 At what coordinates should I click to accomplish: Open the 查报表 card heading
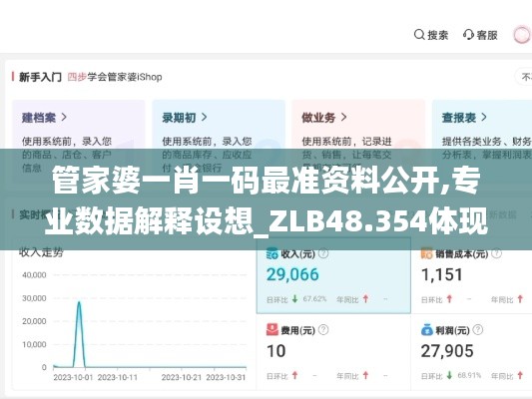click(x=459, y=118)
